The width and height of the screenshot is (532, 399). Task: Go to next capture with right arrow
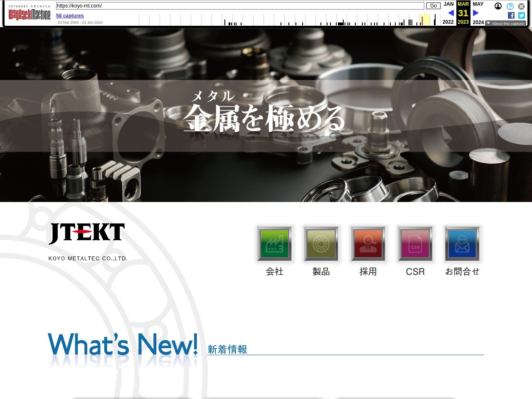pyautogui.click(x=476, y=13)
